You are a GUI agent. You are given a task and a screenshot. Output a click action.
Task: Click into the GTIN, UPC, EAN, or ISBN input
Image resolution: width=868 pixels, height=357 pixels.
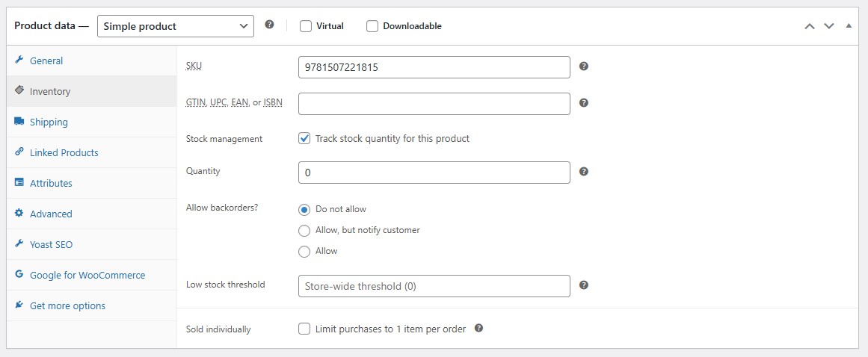coord(434,104)
